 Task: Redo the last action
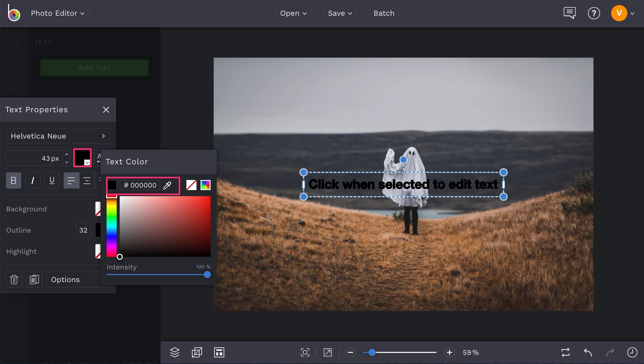(x=610, y=352)
